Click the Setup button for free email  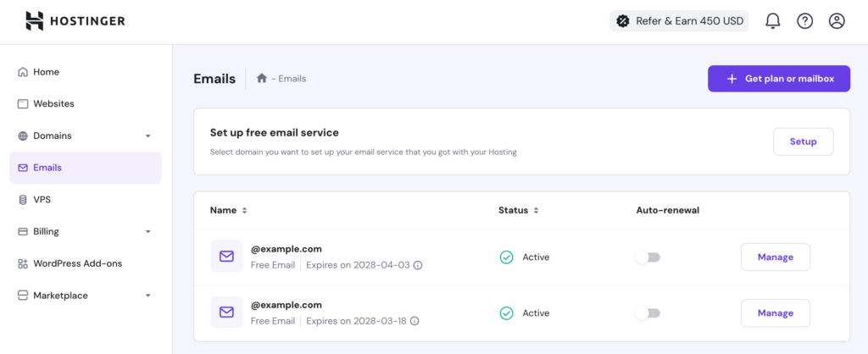[x=803, y=141]
